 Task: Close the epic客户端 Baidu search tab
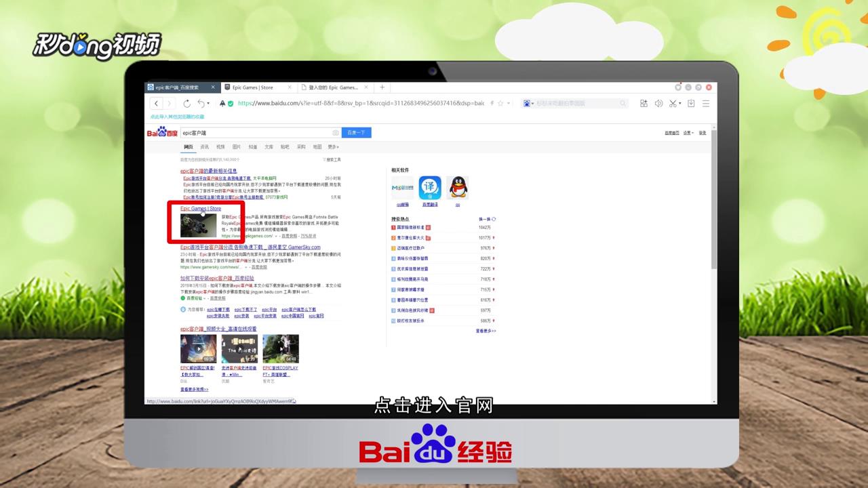[x=212, y=87]
